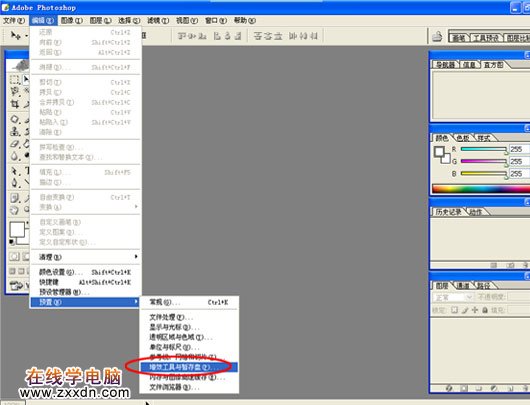Screen dimensions: 530x405
Task: Open the 视图(V) menu
Action: click(x=187, y=21)
